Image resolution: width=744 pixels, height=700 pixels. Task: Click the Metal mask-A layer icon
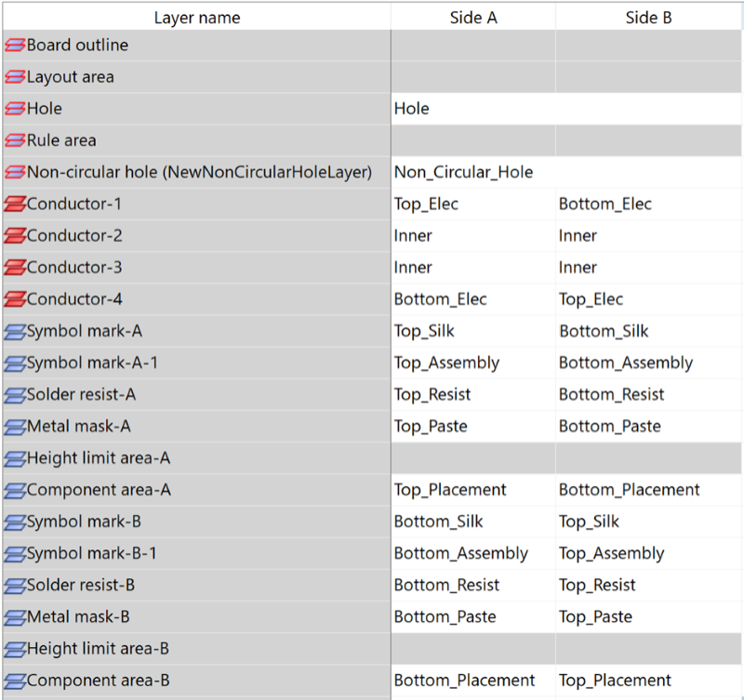pos(15,427)
